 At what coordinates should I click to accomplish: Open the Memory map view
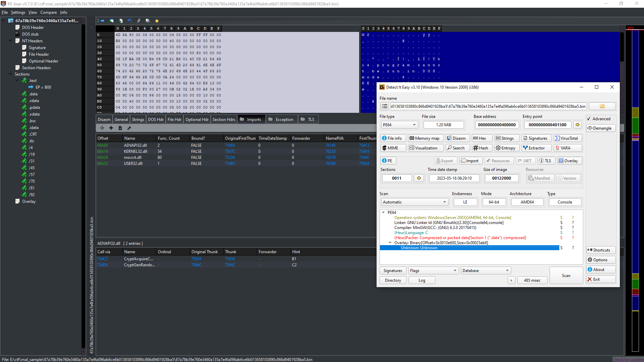point(425,138)
